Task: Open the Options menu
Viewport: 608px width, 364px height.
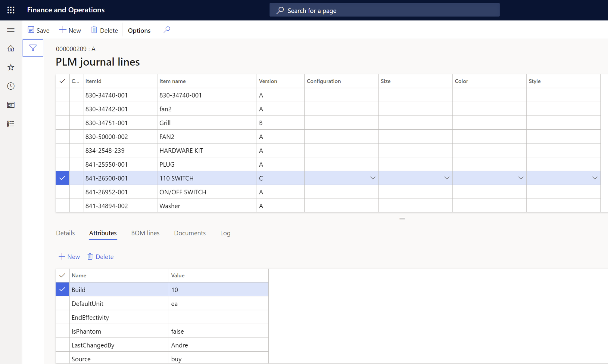Action: [139, 30]
